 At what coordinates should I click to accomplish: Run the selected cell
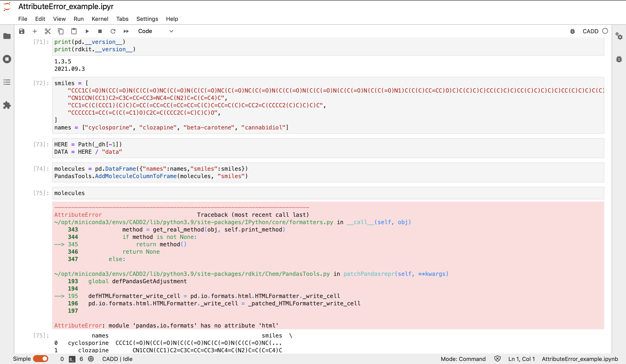(x=87, y=31)
